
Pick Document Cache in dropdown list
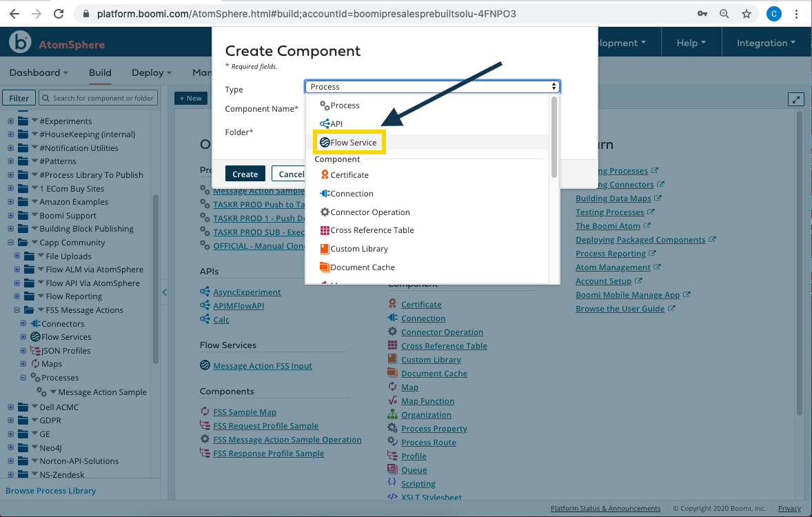(357, 267)
